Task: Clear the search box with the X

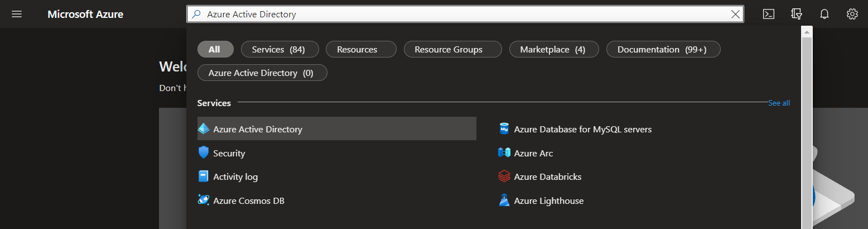Action: click(736, 15)
